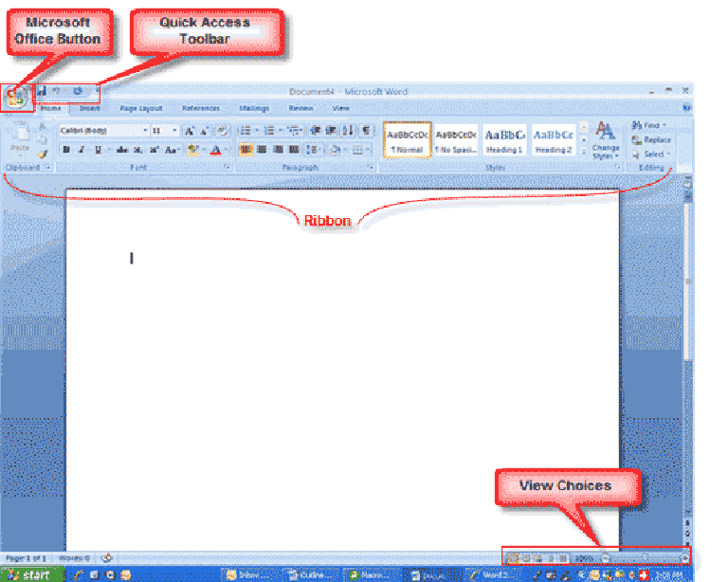The width and height of the screenshot is (728, 582).
Task: Open the Microsoft Office Button menu
Action: [16, 98]
